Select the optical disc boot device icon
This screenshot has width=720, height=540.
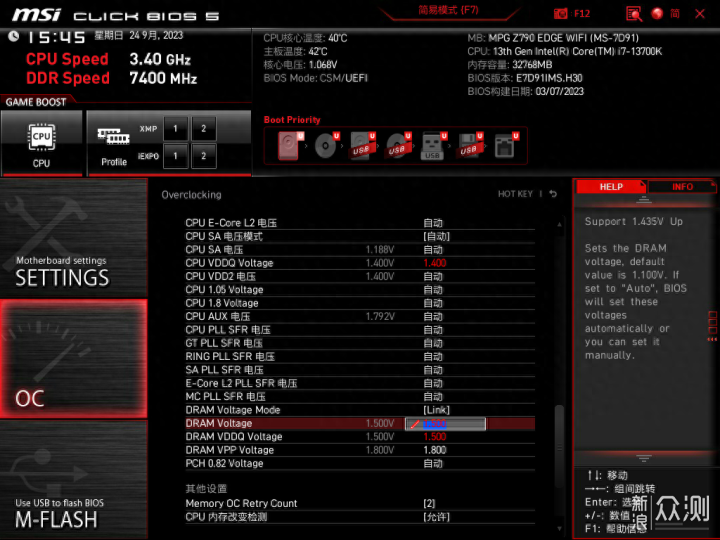pos(326,146)
